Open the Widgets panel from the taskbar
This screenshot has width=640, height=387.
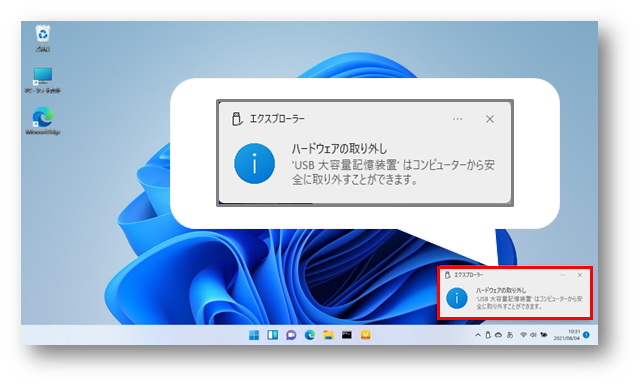click(273, 335)
